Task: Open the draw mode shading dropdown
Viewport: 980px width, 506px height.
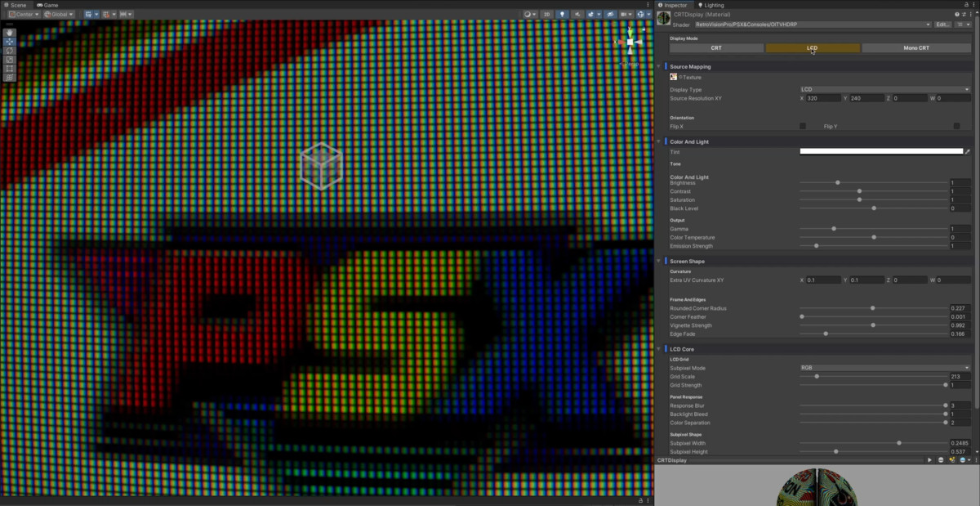Action: [530, 14]
